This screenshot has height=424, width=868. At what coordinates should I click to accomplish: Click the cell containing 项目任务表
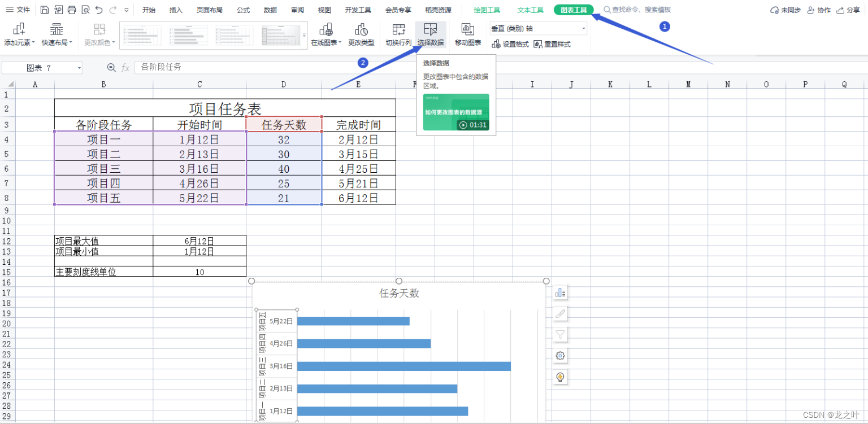click(225, 108)
